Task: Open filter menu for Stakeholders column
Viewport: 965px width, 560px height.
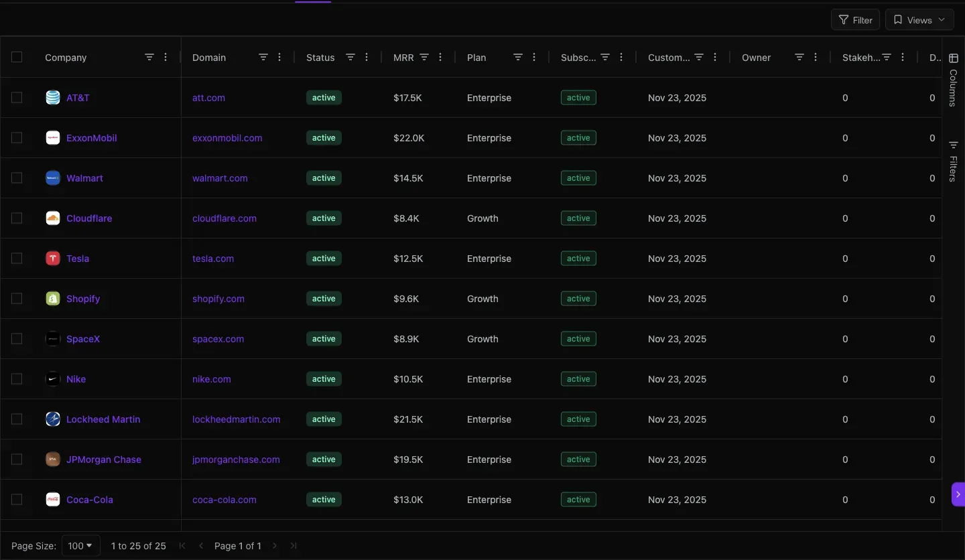Action: pos(887,58)
